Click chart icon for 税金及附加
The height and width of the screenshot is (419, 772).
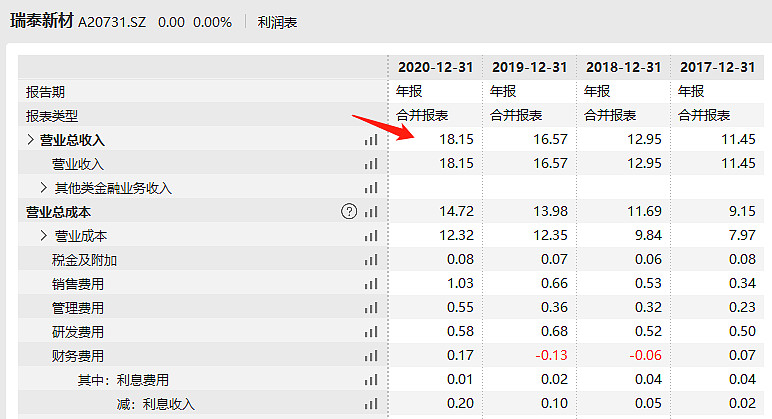point(371,260)
